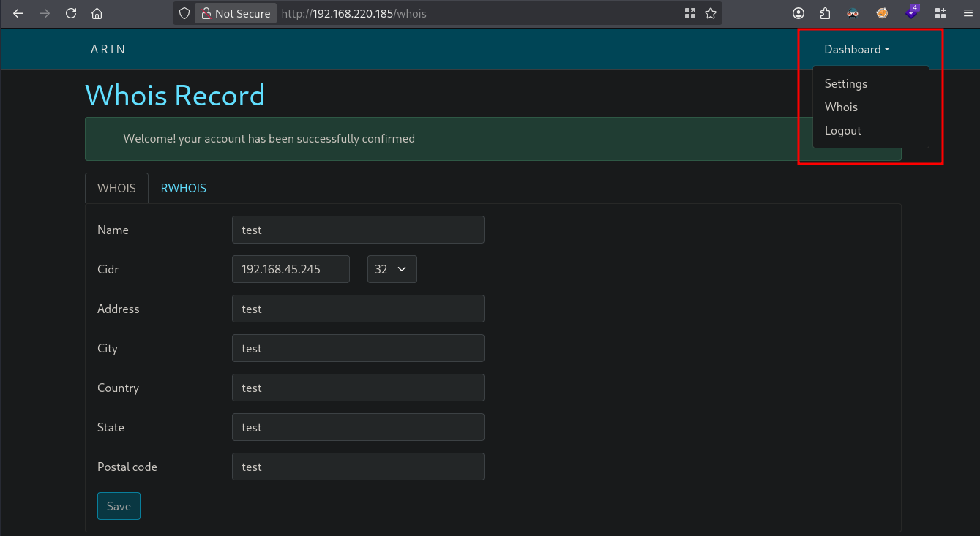Click the Name input field
This screenshot has width=980, height=536.
click(358, 230)
